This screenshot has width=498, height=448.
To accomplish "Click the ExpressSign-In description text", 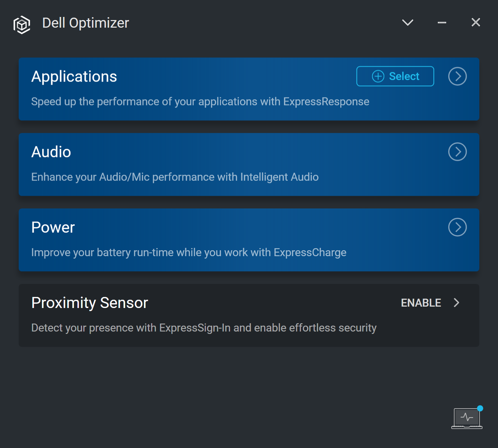I will click(x=204, y=328).
